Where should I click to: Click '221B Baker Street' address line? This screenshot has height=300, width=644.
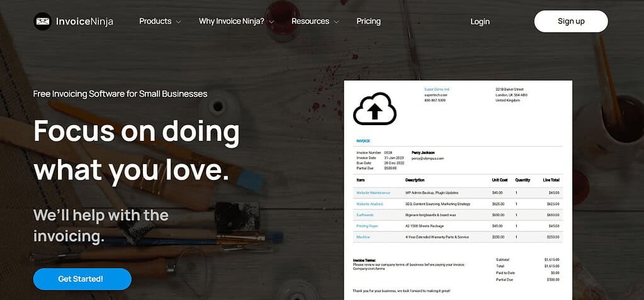point(509,89)
